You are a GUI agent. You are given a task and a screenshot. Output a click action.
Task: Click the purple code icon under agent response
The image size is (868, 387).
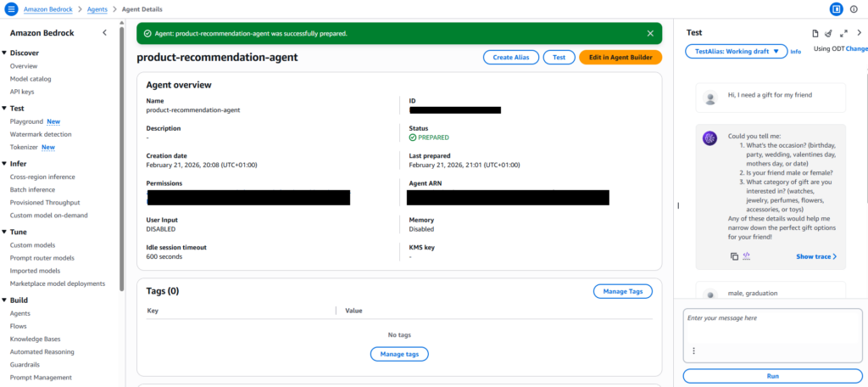pyautogui.click(x=747, y=256)
